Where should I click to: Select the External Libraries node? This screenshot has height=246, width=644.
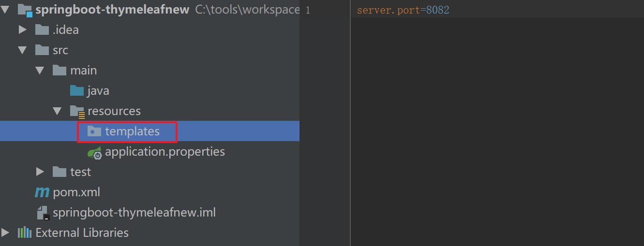(x=82, y=233)
